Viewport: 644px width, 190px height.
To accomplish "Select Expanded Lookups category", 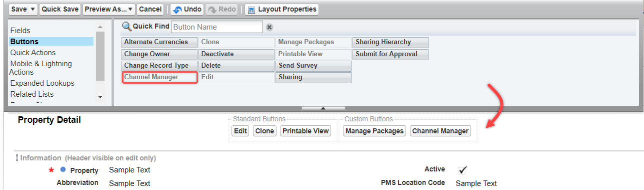I will (x=42, y=83).
